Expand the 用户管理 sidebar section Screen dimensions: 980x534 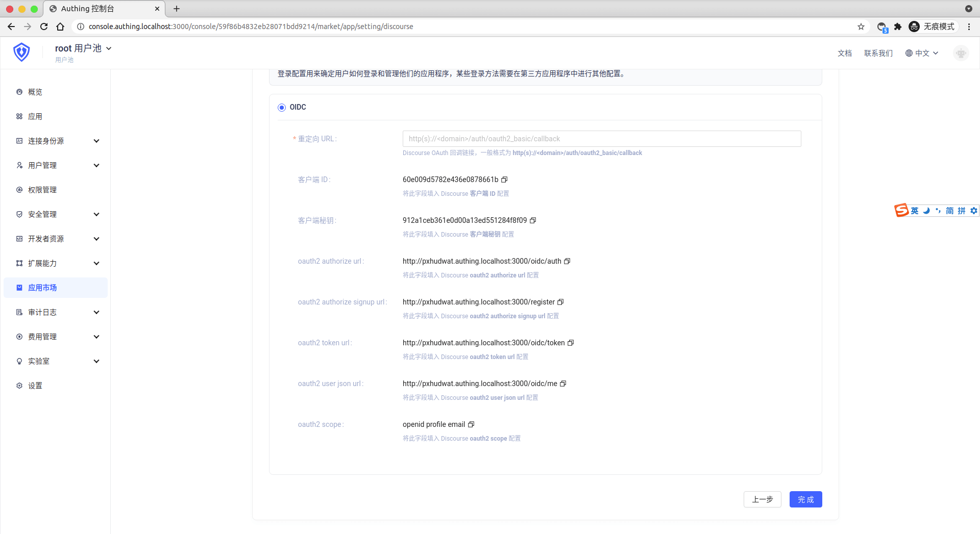tap(56, 165)
